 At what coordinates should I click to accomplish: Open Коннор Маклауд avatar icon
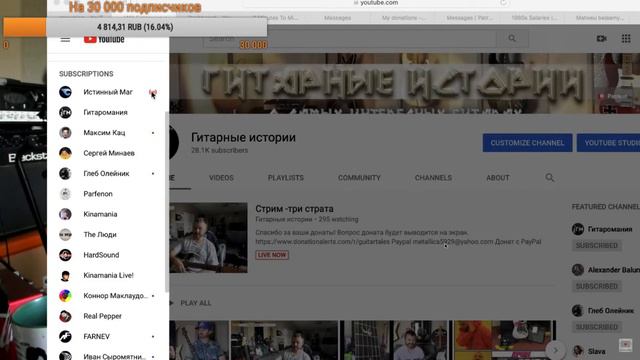(x=65, y=296)
